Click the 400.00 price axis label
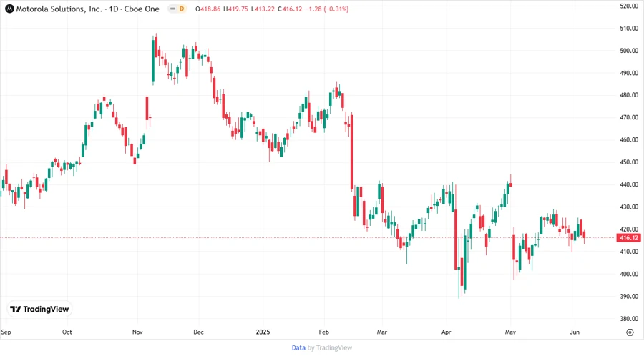The width and height of the screenshot is (644, 356). (629, 274)
